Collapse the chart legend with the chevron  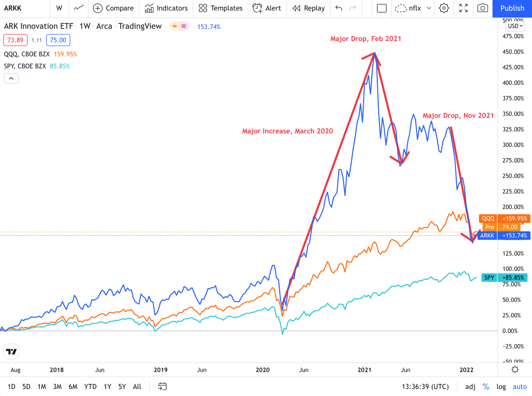pos(11,78)
